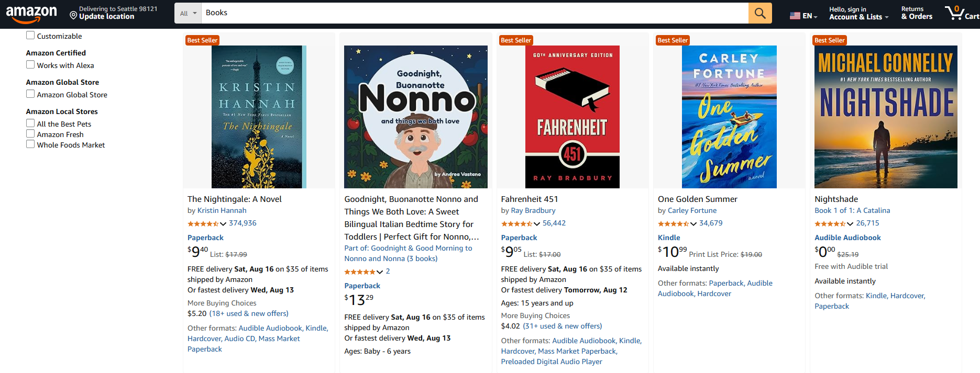Toggle the Amazon Fresh checkbox
This screenshot has height=373, width=980.
pos(30,134)
